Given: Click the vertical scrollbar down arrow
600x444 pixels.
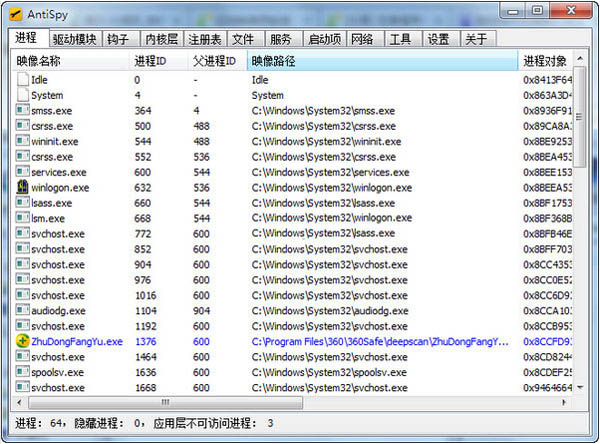Looking at the screenshot, I should (580, 387).
